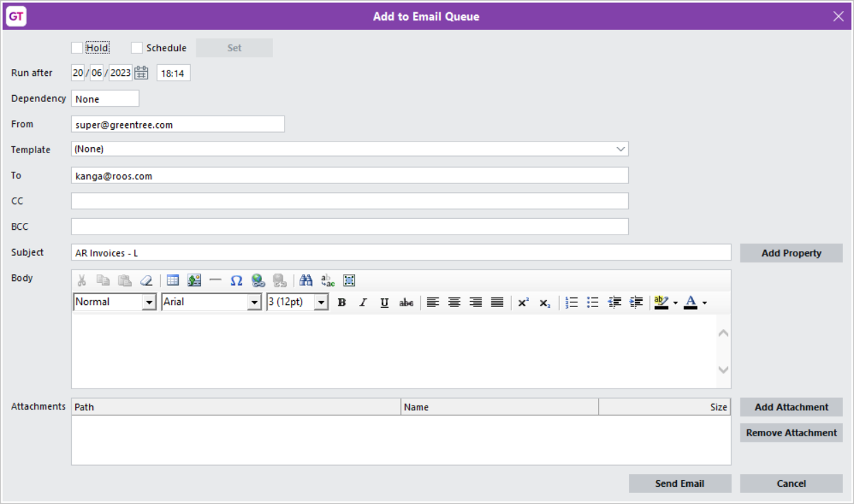Apply subscript formatting
This screenshot has width=854, height=504.
point(545,302)
